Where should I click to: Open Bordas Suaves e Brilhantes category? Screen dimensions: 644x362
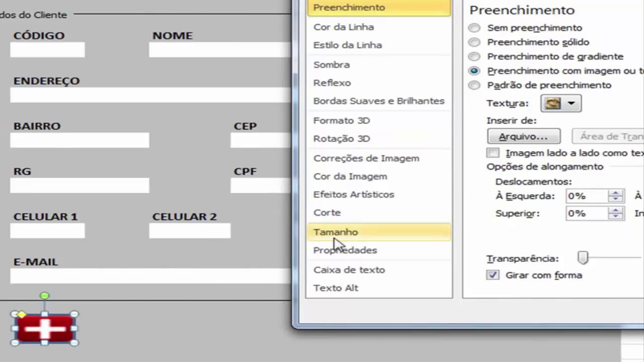379,101
